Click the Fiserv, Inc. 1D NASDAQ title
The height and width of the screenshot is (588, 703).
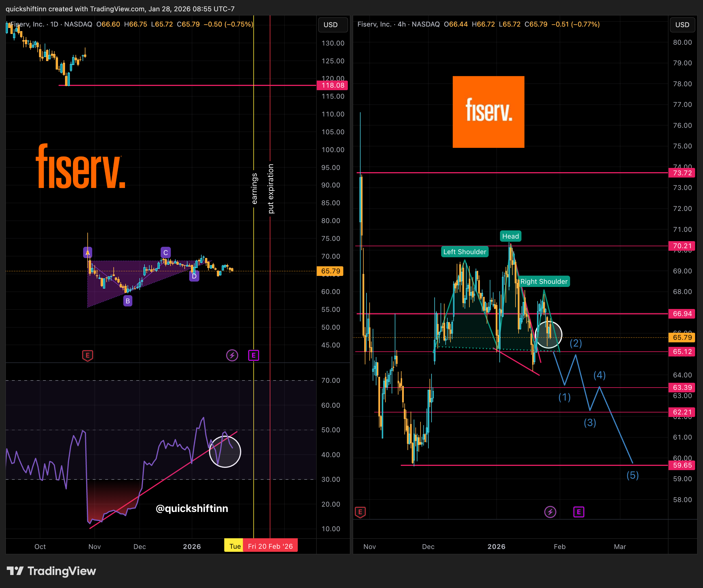click(51, 24)
